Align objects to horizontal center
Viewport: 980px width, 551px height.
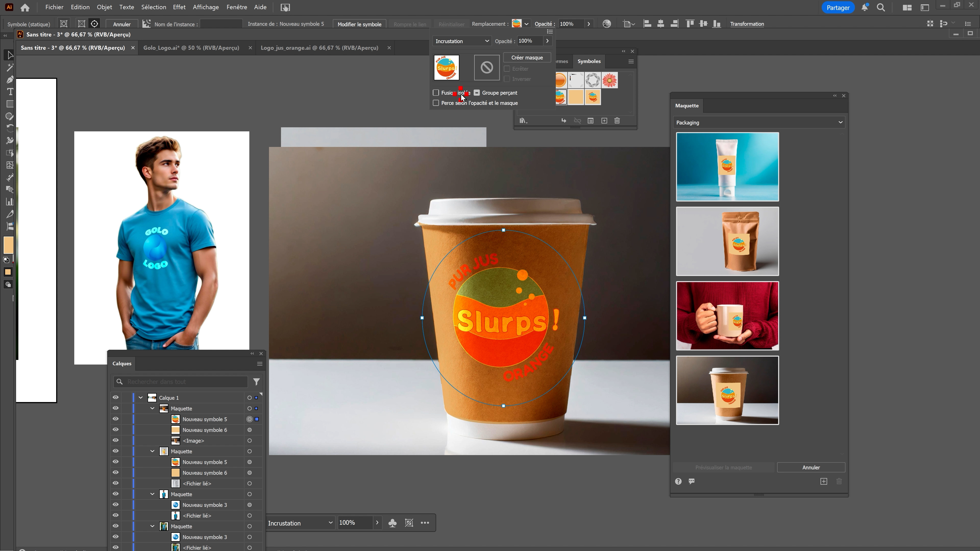[x=661, y=24]
